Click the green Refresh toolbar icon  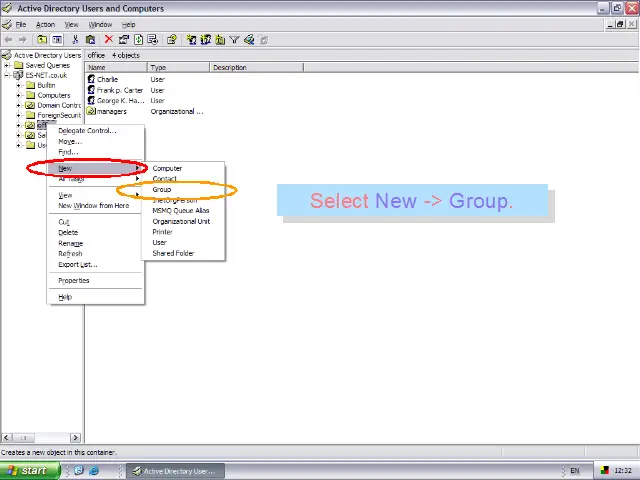coord(138,40)
